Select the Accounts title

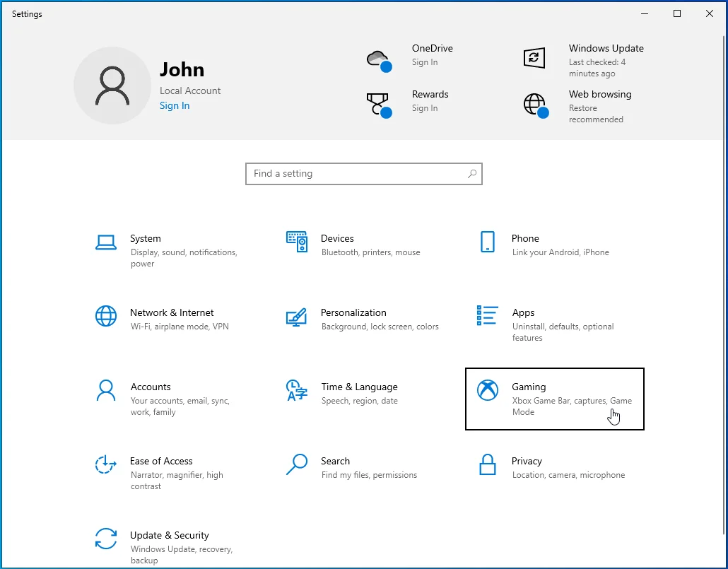(x=151, y=387)
